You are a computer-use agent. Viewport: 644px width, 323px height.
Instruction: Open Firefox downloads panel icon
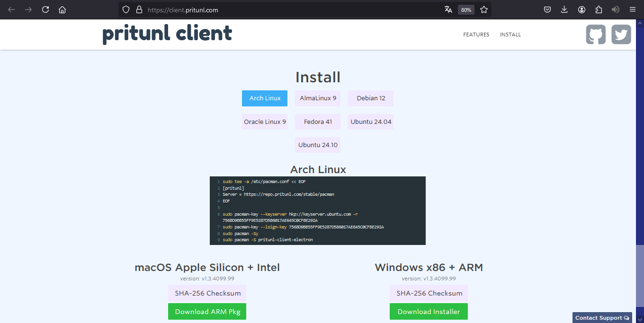(x=564, y=9)
